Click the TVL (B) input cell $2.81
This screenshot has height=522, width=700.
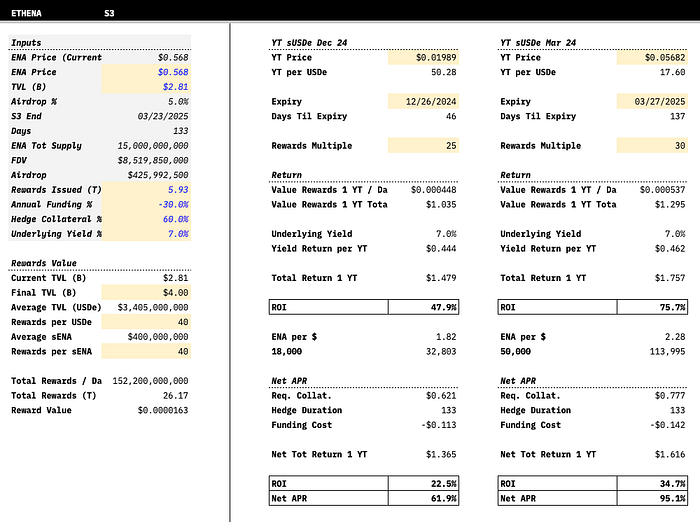(146, 87)
